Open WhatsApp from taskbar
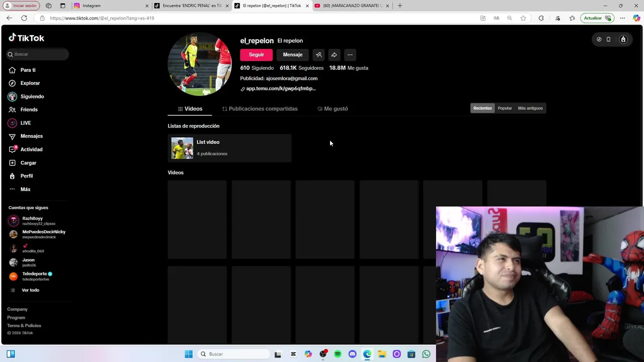The width and height of the screenshot is (644, 362). pos(426,354)
